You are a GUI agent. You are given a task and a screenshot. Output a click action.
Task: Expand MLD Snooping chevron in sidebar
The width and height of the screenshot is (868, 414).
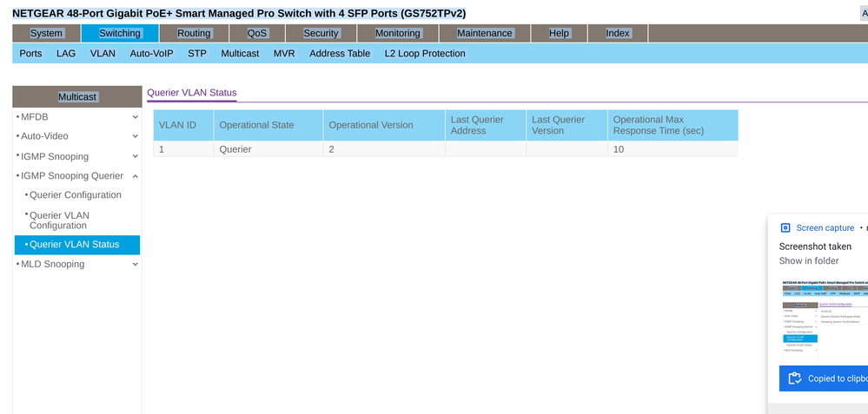[135, 264]
